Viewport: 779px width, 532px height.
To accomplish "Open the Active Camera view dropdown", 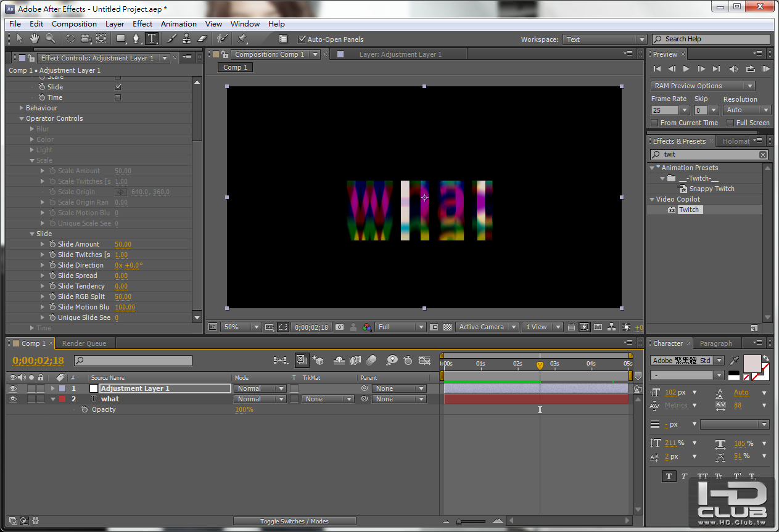I will pyautogui.click(x=487, y=327).
